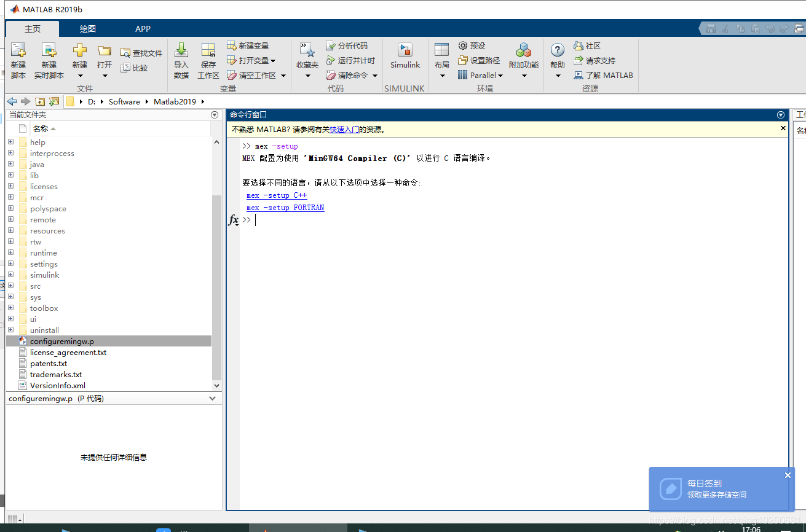Click the Software path segment
The image size is (806, 532).
point(124,102)
